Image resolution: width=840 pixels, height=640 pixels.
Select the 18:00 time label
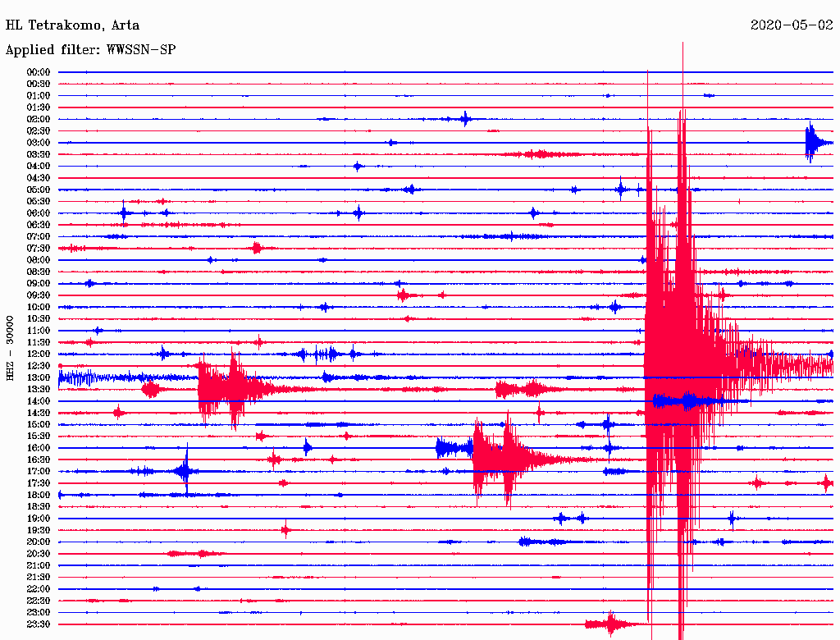[x=38, y=496]
